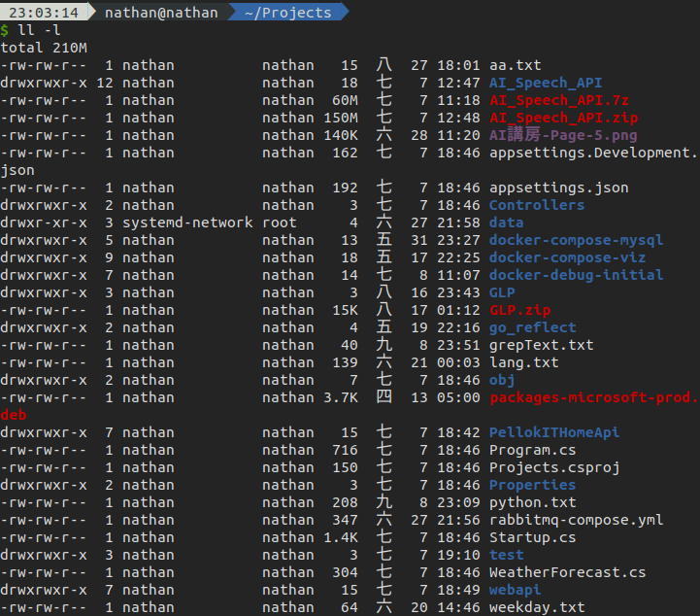Click the 05:00 time stamp
Viewport: 700px width, 616px height.
tap(458, 397)
